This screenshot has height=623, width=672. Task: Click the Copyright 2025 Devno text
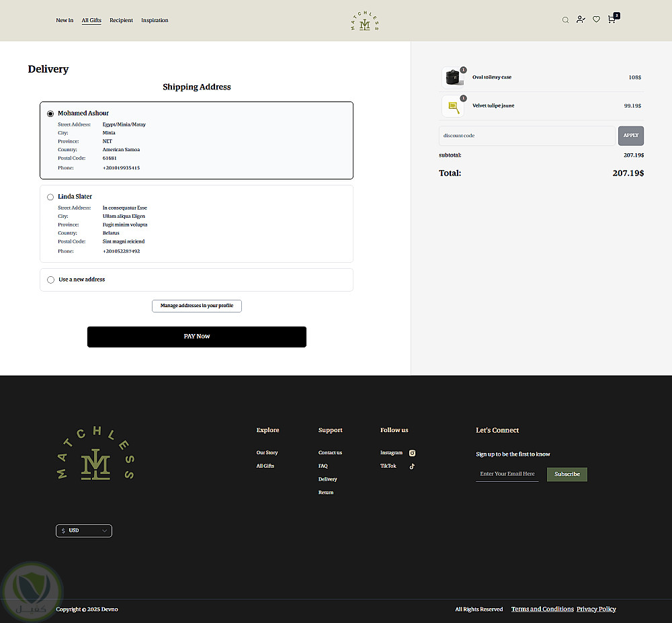point(87,610)
